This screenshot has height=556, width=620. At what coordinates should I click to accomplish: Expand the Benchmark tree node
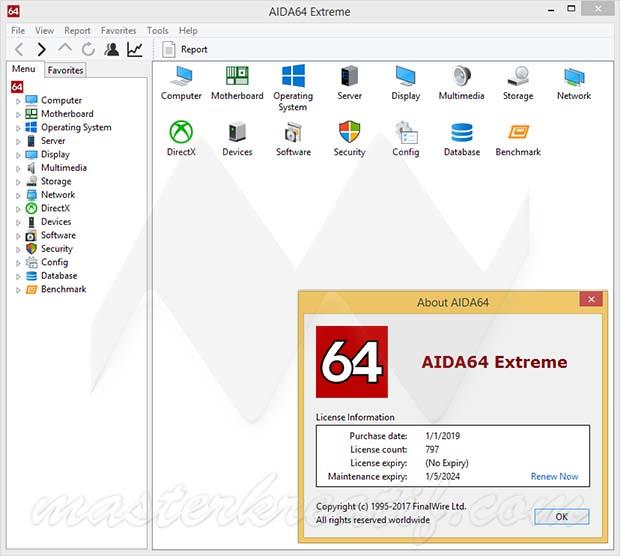[x=18, y=290]
